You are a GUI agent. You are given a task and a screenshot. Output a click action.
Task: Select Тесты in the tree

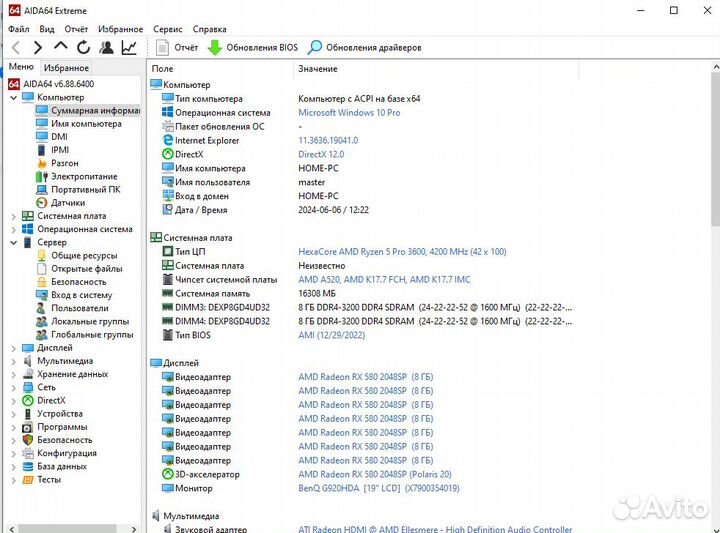(42, 480)
